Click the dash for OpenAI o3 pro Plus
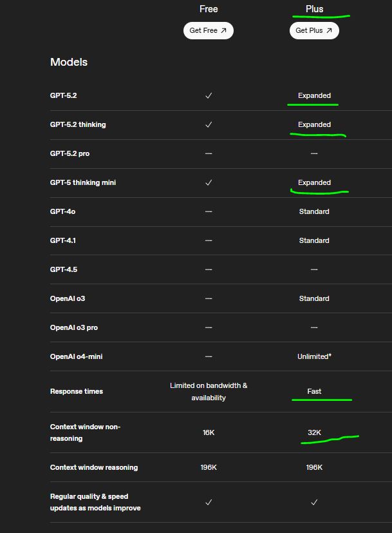392x533 pixels. (314, 327)
